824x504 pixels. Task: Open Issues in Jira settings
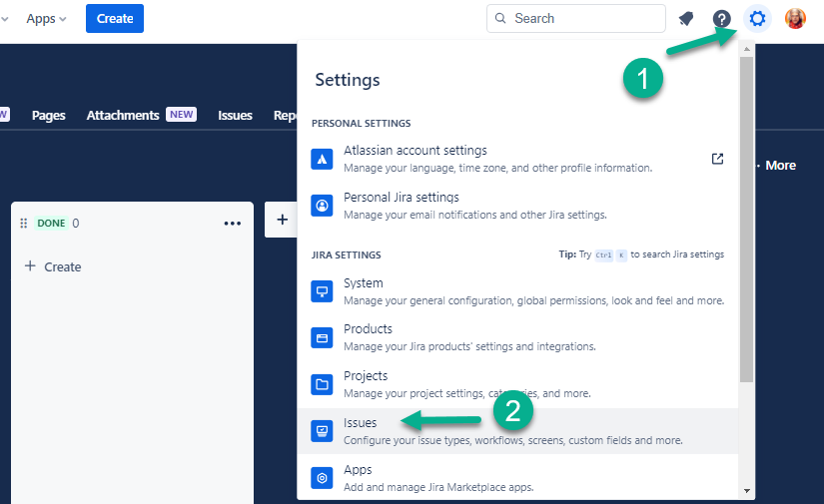point(361,423)
